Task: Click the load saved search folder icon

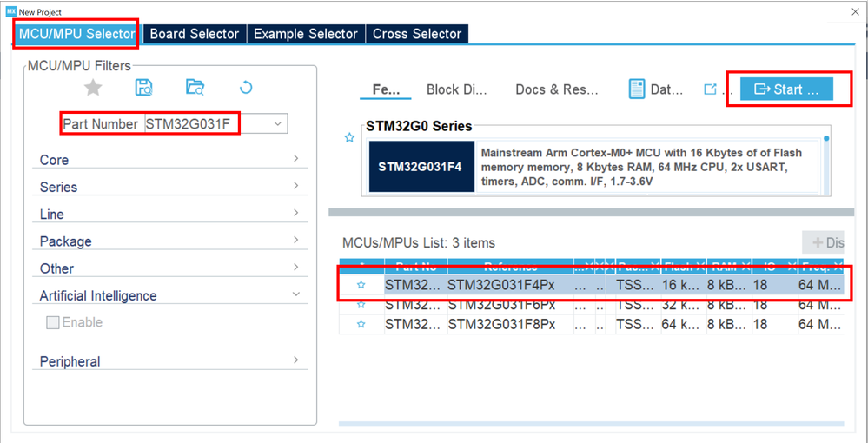Action: [x=195, y=88]
